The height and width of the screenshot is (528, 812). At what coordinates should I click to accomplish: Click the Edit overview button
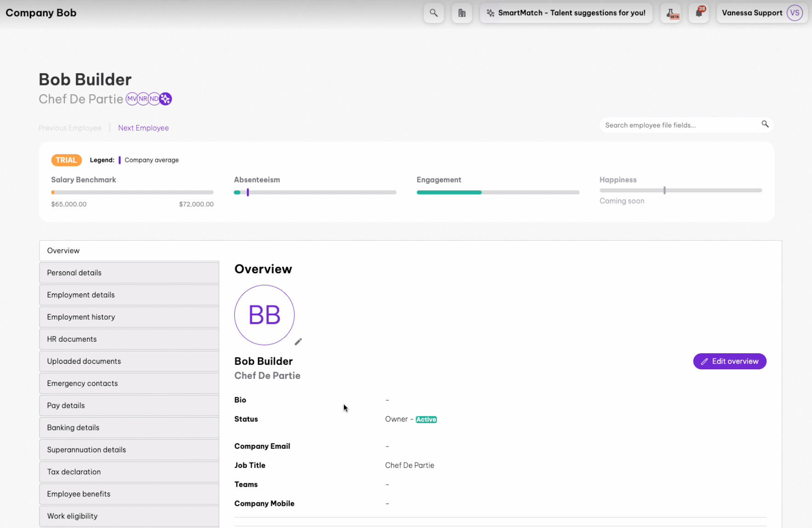[730, 361]
